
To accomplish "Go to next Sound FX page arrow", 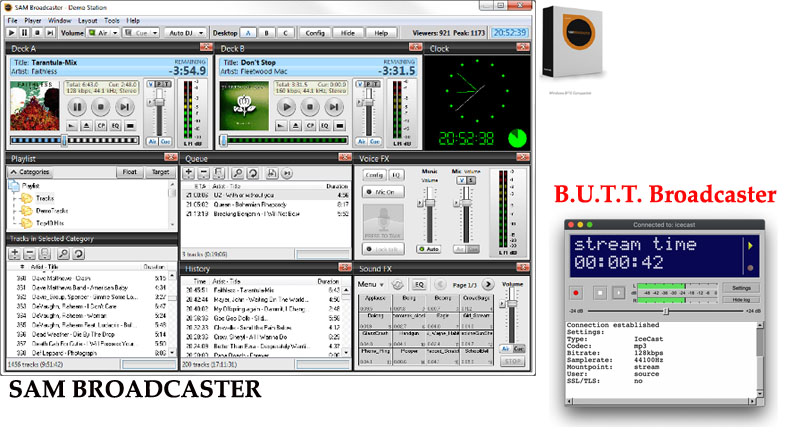I will click(488, 284).
